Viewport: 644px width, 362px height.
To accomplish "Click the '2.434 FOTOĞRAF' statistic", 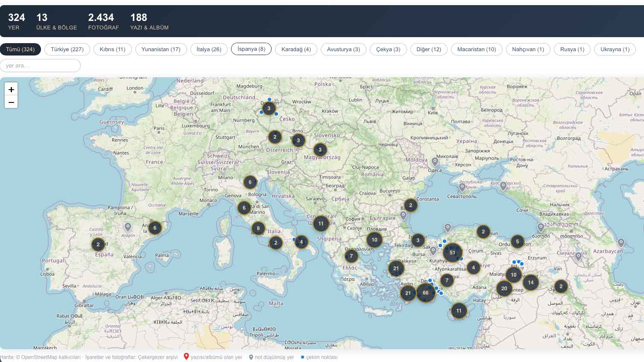I will (x=103, y=21).
